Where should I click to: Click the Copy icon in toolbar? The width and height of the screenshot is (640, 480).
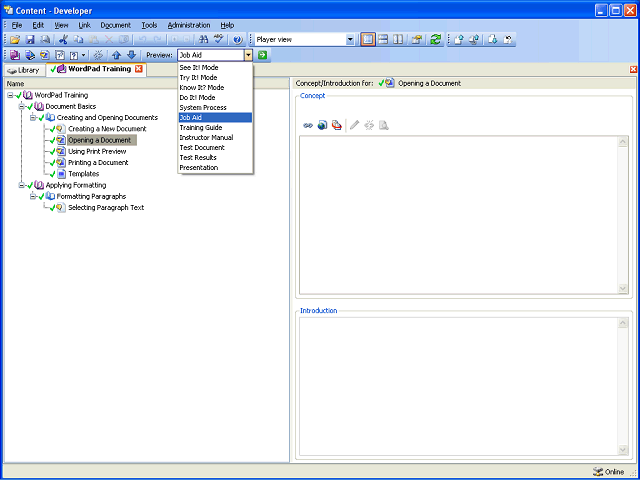click(x=78, y=40)
